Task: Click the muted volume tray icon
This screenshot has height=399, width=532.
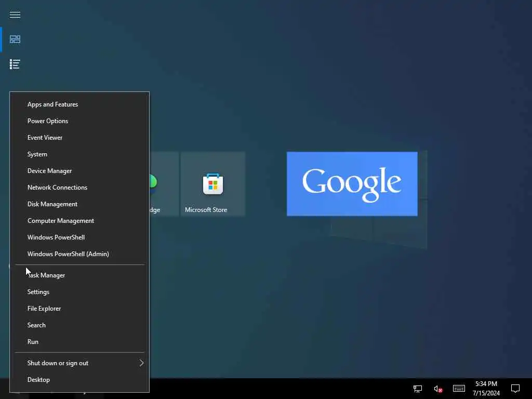Action: [438, 389]
